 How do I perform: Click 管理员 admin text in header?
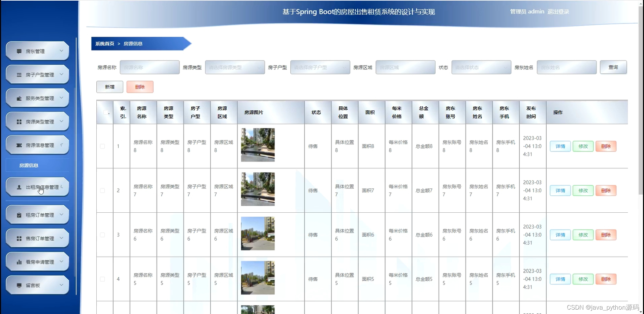point(527,11)
